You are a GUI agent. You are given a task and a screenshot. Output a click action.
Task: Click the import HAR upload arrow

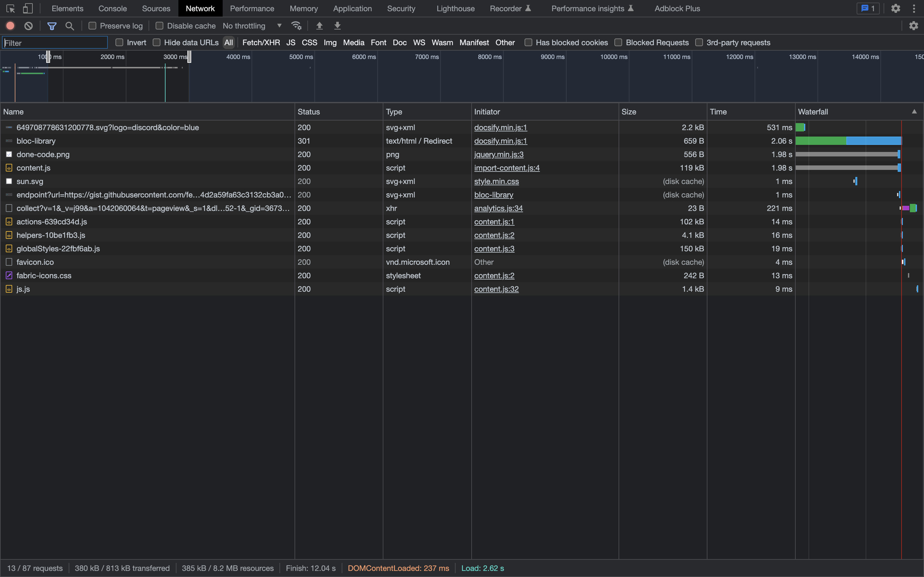click(x=320, y=26)
